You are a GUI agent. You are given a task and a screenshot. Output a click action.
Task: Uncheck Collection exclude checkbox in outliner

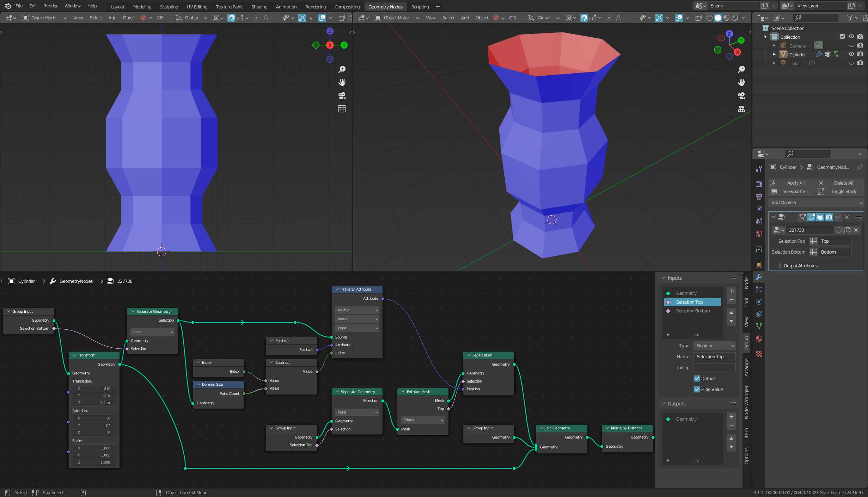pyautogui.click(x=842, y=37)
